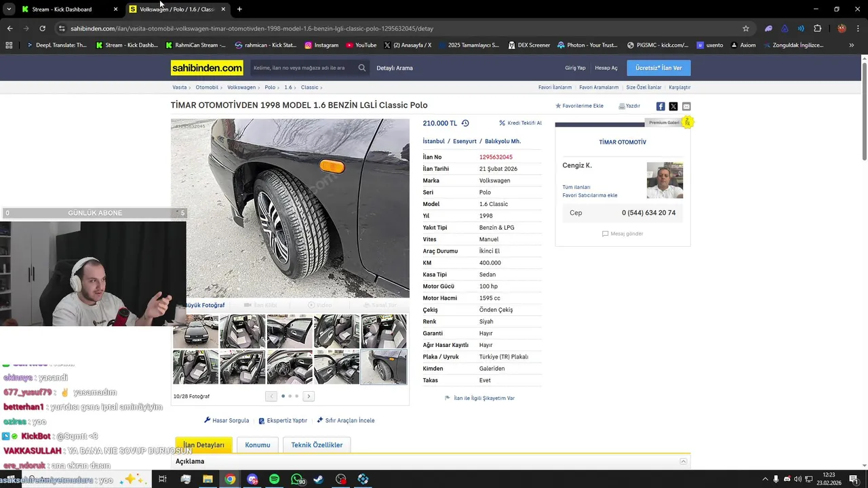Reload the page with the refresh icon
This screenshot has height=488, width=868.
tap(42, 28)
